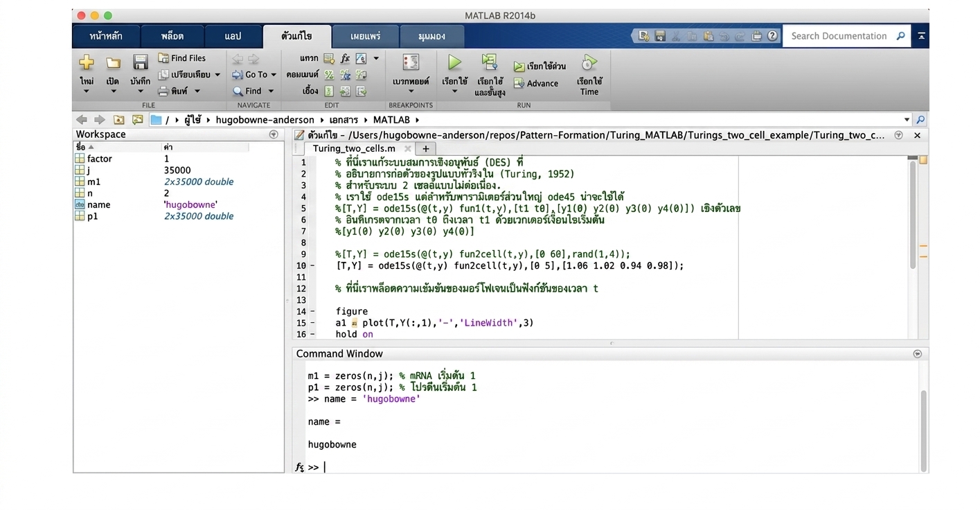Viewport: 980px width, 510px height.
Task: Open Workspace panel actions menu
Action: 274,134
